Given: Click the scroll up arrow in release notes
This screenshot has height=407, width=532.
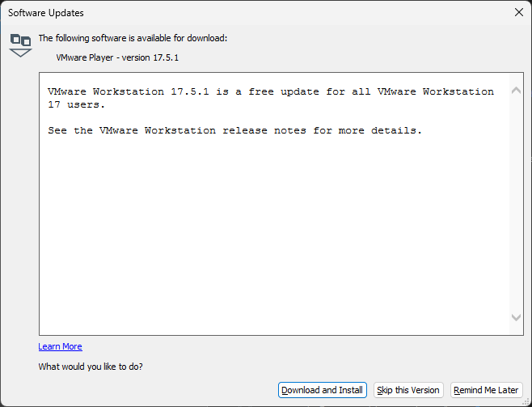Looking at the screenshot, I should pos(516,91).
